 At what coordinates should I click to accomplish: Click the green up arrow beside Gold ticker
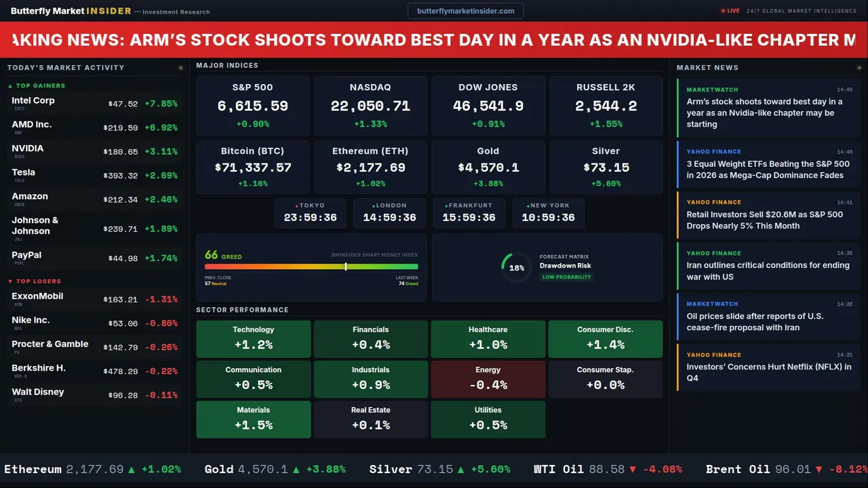pyautogui.click(x=298, y=469)
